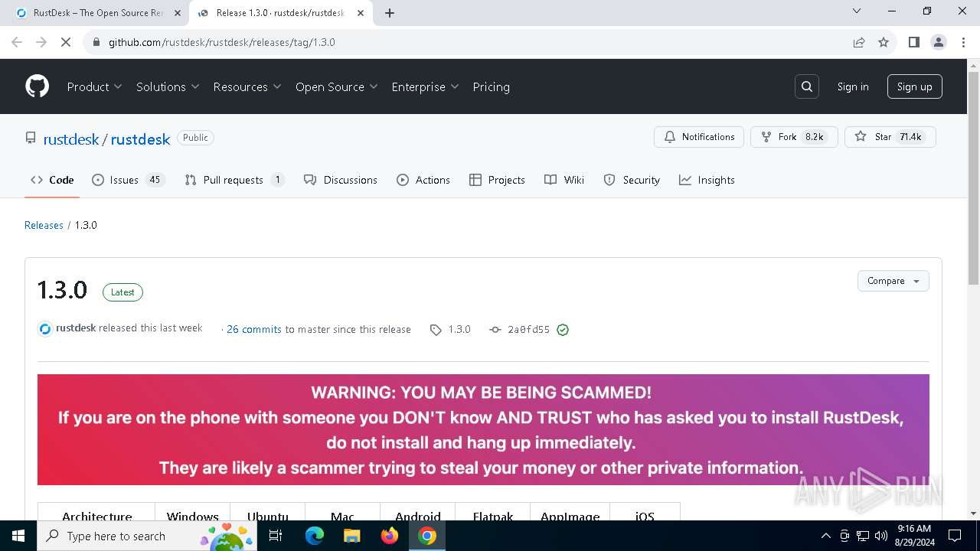Open the Projects tab
Screen dimensions: 980x551
[x=497, y=180]
